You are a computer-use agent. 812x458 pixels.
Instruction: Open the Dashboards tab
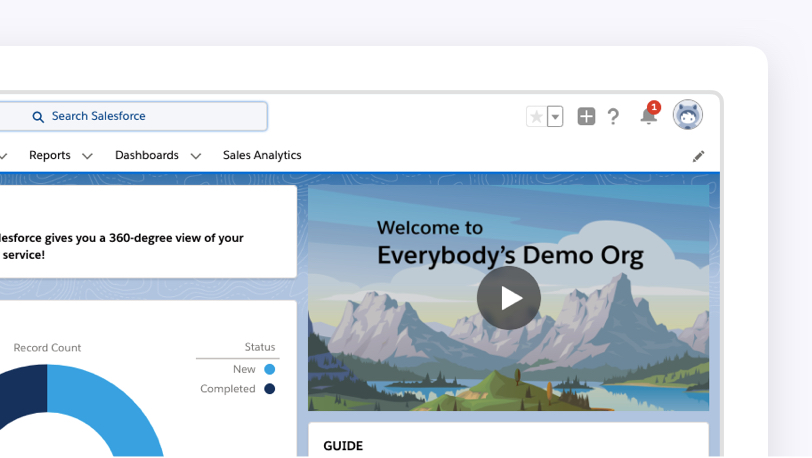tap(147, 155)
